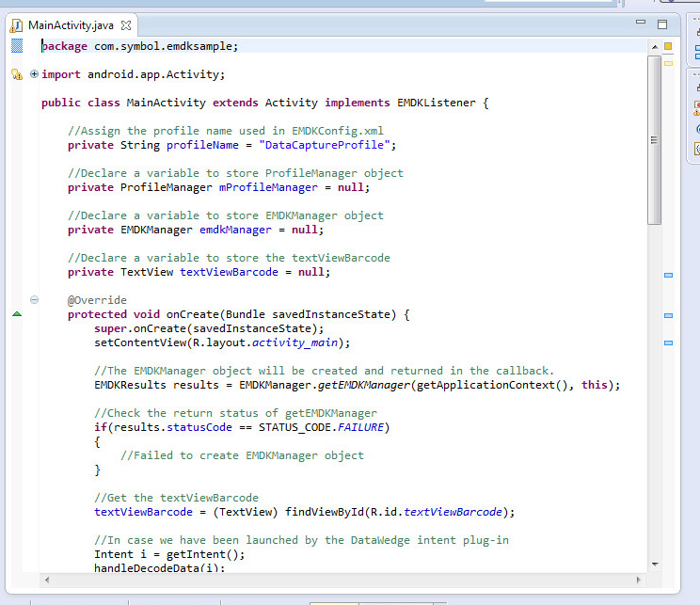Minimize the editor pane

pos(641,23)
